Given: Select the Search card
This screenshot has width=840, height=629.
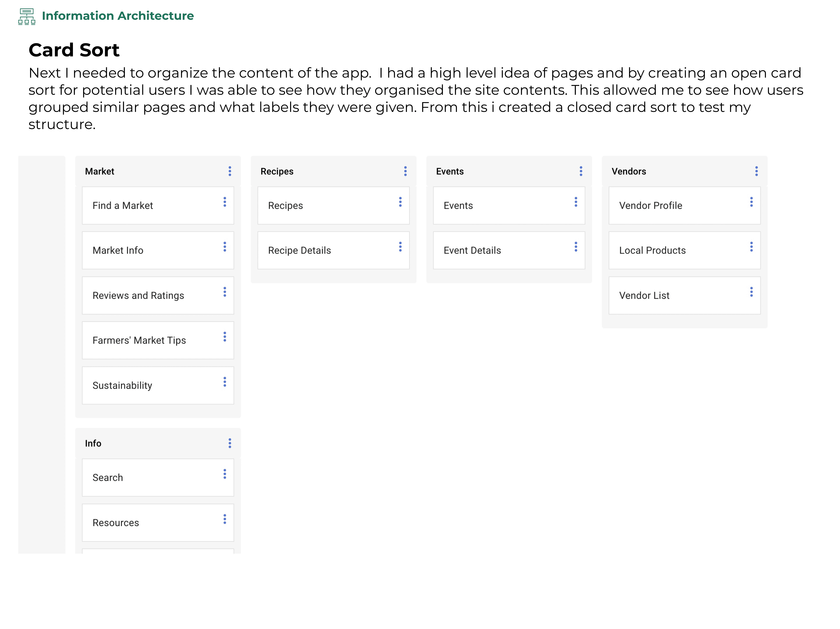Looking at the screenshot, I should 158,477.
